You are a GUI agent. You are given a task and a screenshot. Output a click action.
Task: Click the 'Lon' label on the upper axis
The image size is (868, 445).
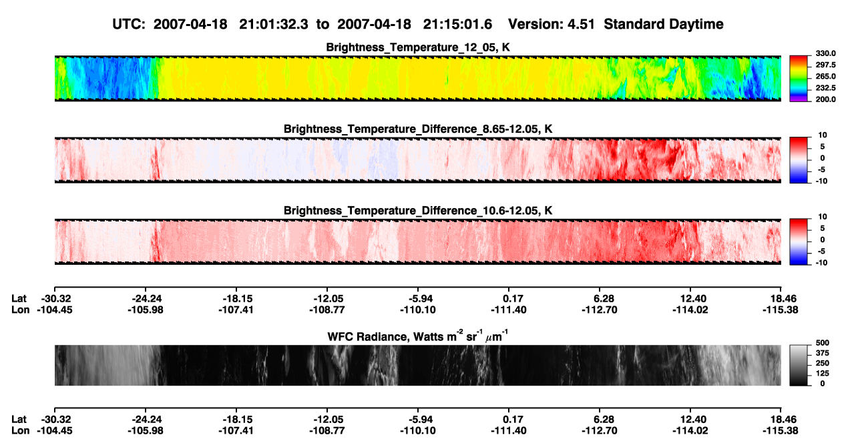pyautogui.click(x=21, y=310)
